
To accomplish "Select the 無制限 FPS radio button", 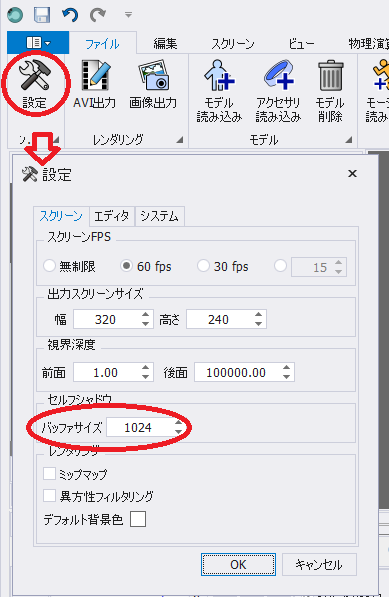I will click(49, 266).
